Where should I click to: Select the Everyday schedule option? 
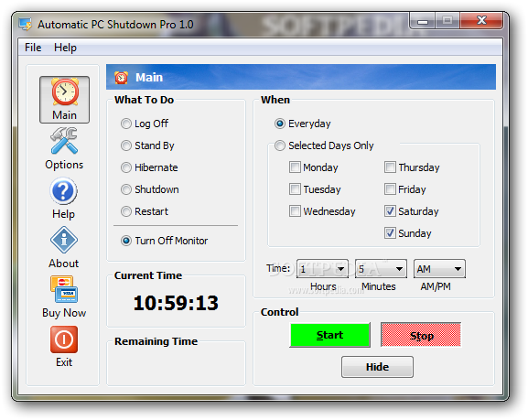coord(279,124)
